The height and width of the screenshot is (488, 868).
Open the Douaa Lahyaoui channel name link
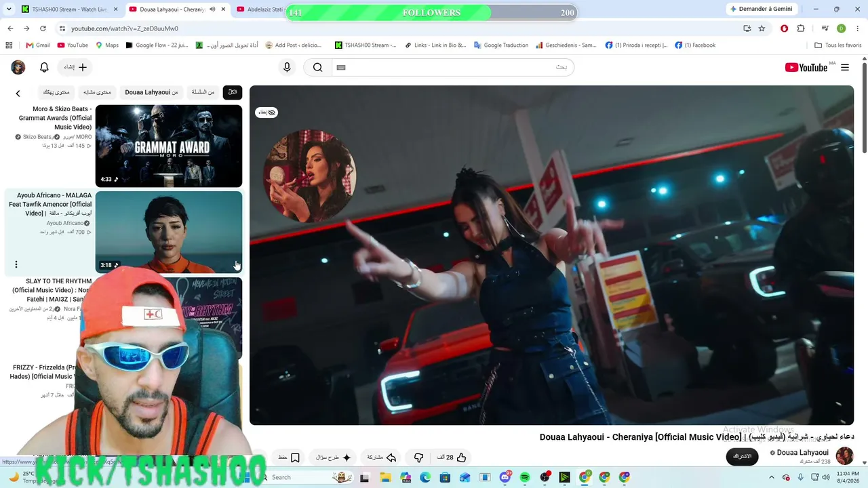click(802, 453)
